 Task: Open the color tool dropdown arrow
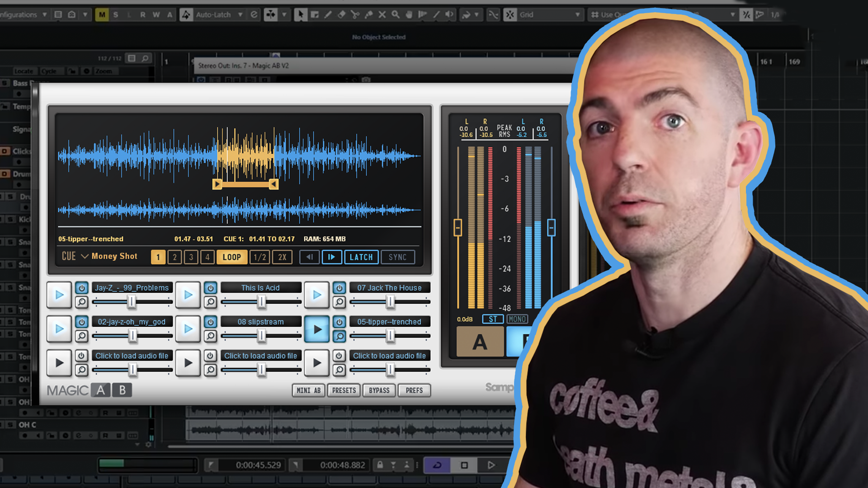tap(477, 14)
